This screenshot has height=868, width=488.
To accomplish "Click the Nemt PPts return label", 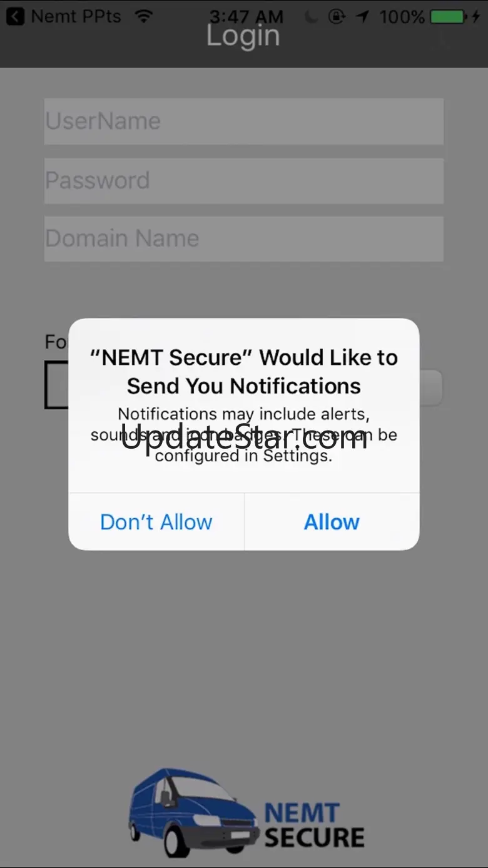I will coord(76,16).
